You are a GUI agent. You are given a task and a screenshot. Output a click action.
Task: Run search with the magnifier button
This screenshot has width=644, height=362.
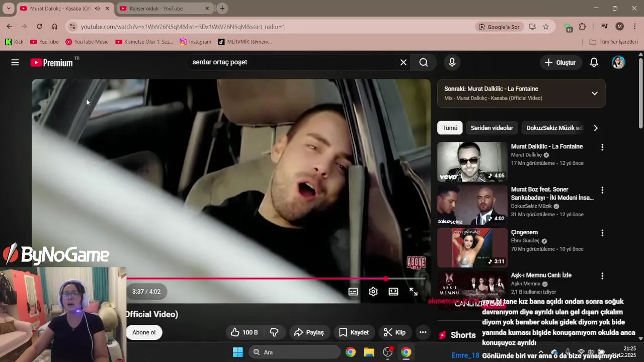[424, 62]
